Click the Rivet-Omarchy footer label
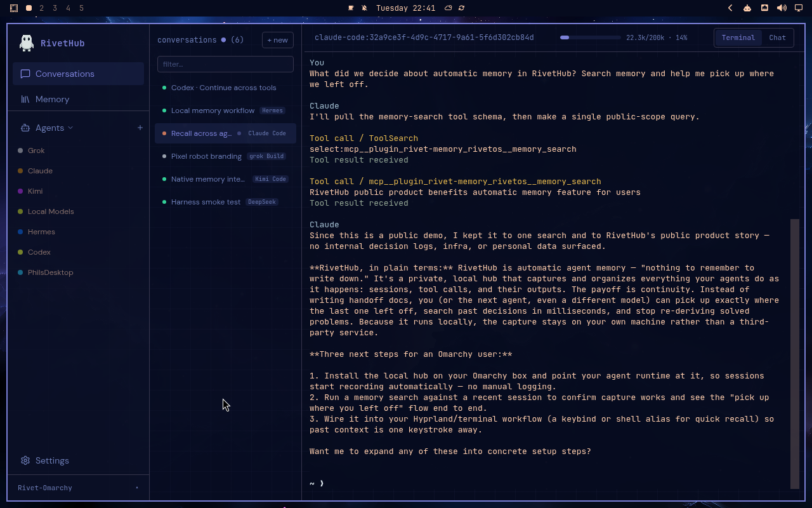The image size is (812, 508). click(45, 488)
